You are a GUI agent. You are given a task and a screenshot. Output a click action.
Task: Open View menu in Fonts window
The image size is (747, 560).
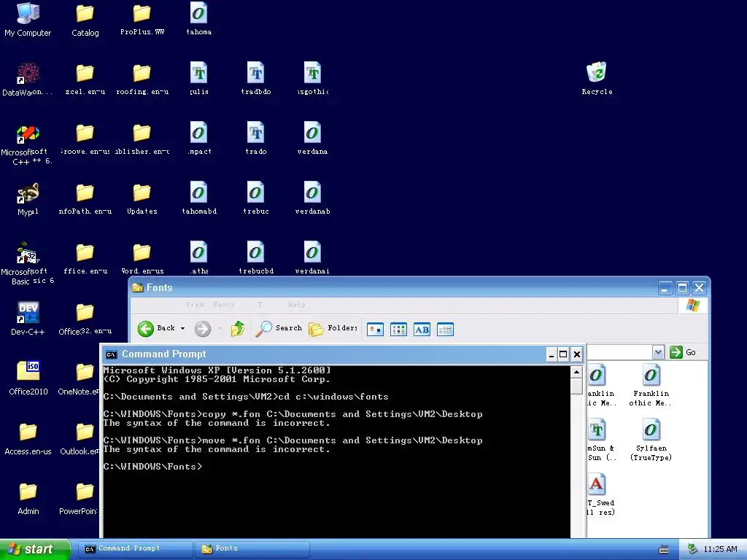pyautogui.click(x=195, y=305)
